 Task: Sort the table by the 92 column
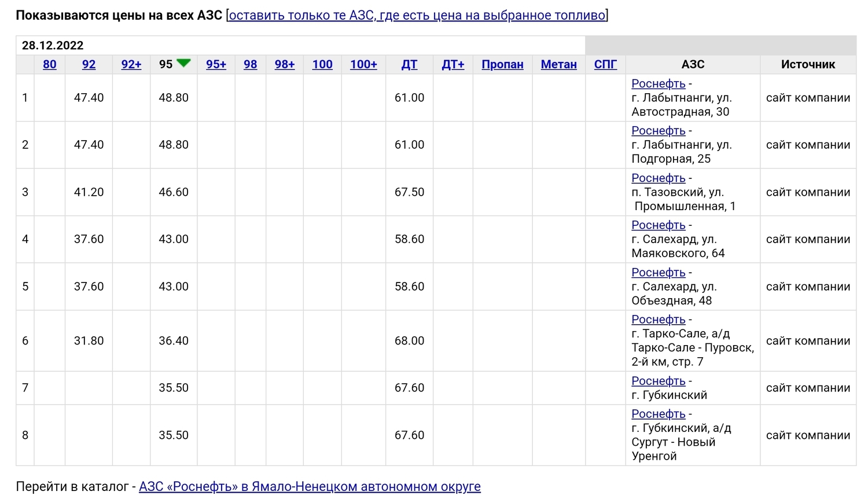pos(89,64)
